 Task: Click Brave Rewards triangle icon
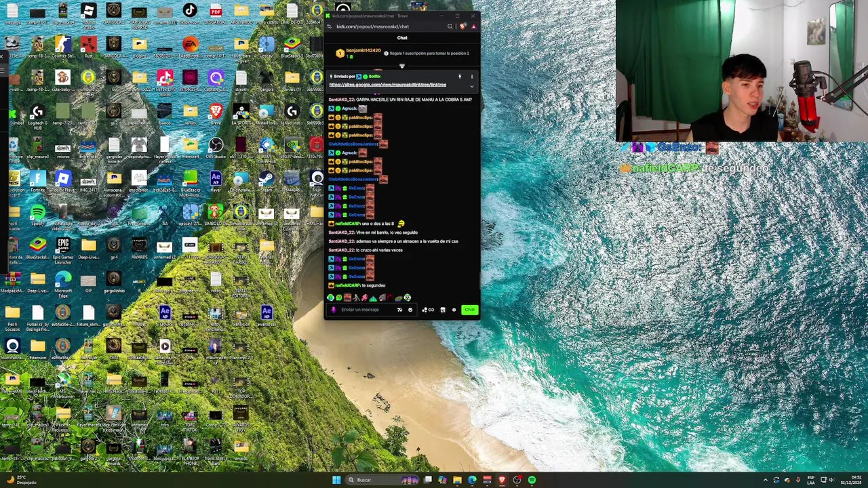click(473, 26)
